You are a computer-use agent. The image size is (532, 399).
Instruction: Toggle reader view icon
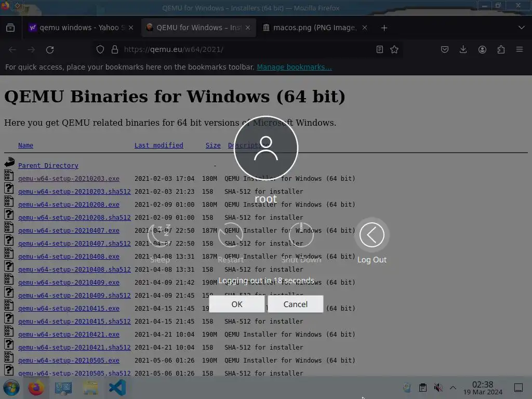[380, 49]
